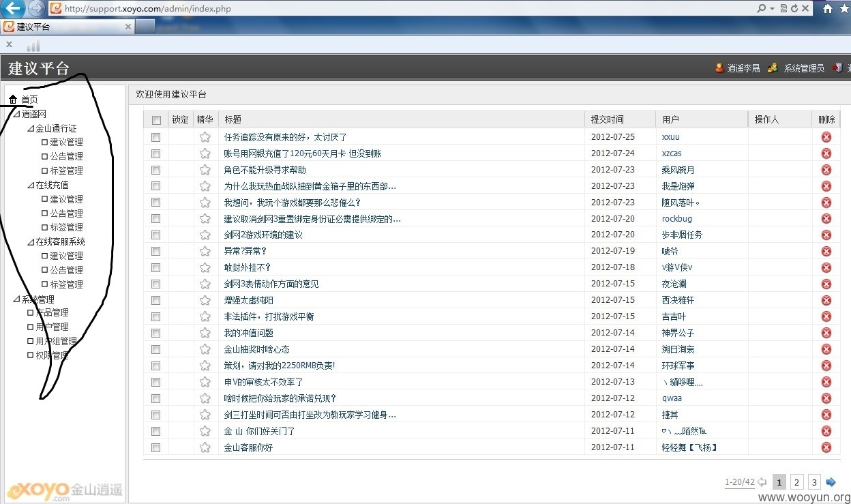Click the 建议平台 header title
This screenshot has height=504, width=851.
click(x=39, y=68)
